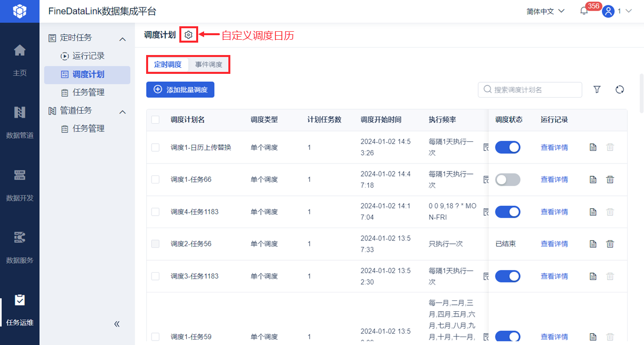
Task: Collapse the 管道任务 tree section
Action: point(122,112)
